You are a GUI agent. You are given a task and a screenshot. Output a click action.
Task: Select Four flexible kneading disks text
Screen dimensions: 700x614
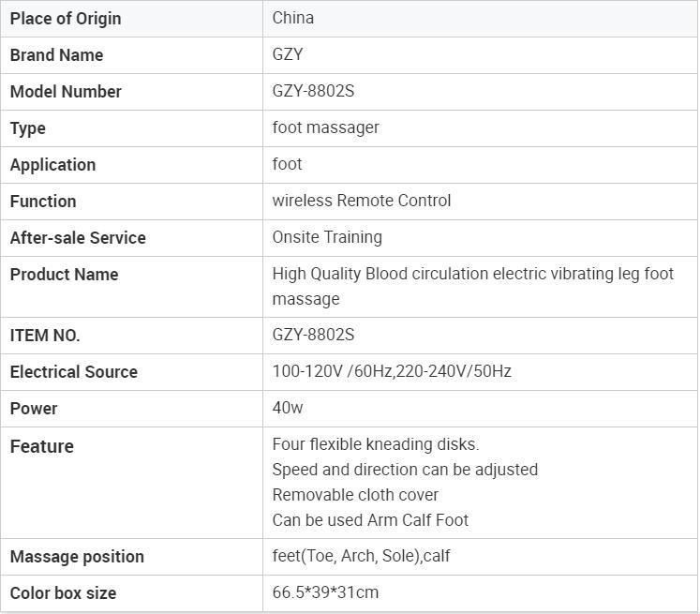[376, 444]
